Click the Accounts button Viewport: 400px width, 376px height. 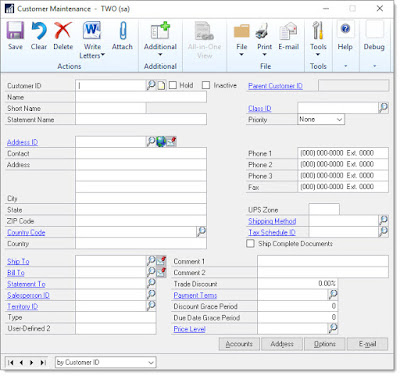pos(239,344)
